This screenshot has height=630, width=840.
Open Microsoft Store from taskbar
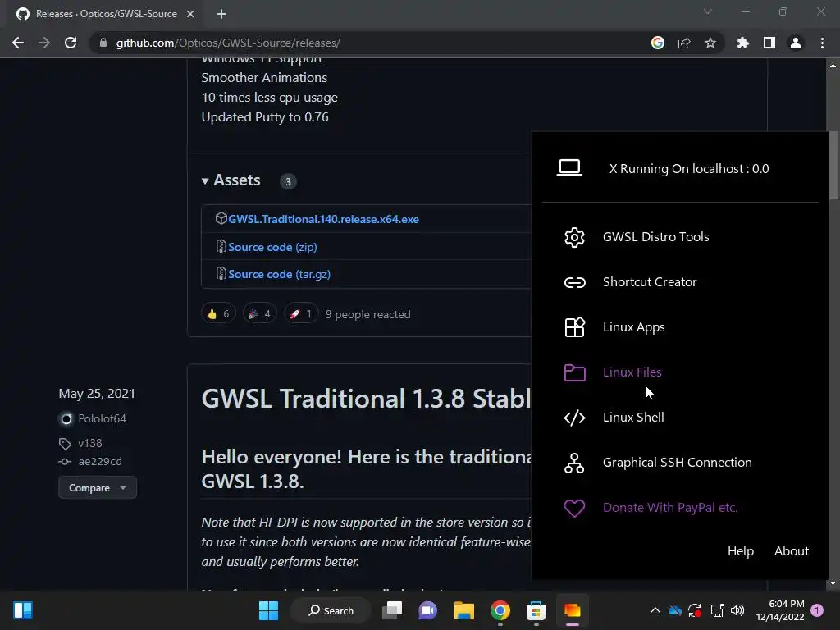536,610
